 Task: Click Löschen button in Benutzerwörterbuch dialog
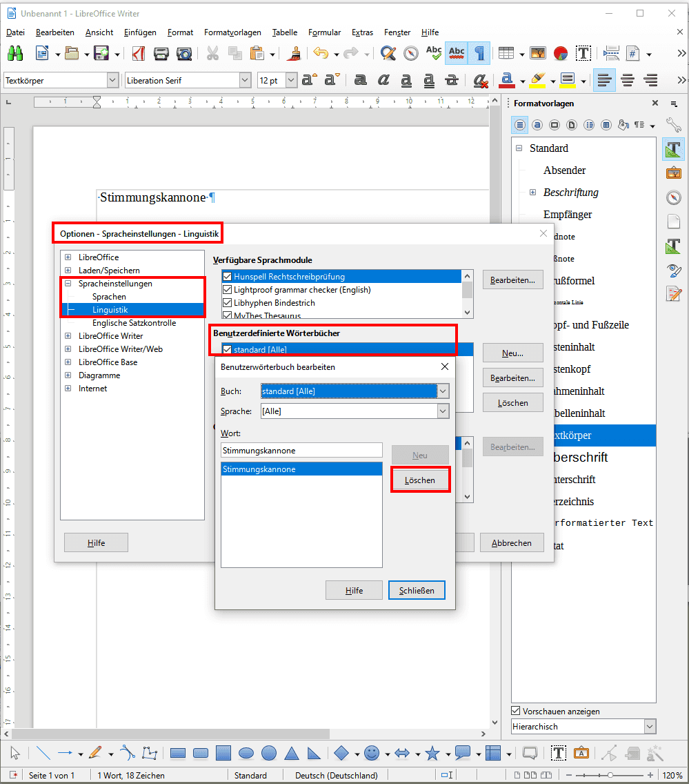pos(420,480)
